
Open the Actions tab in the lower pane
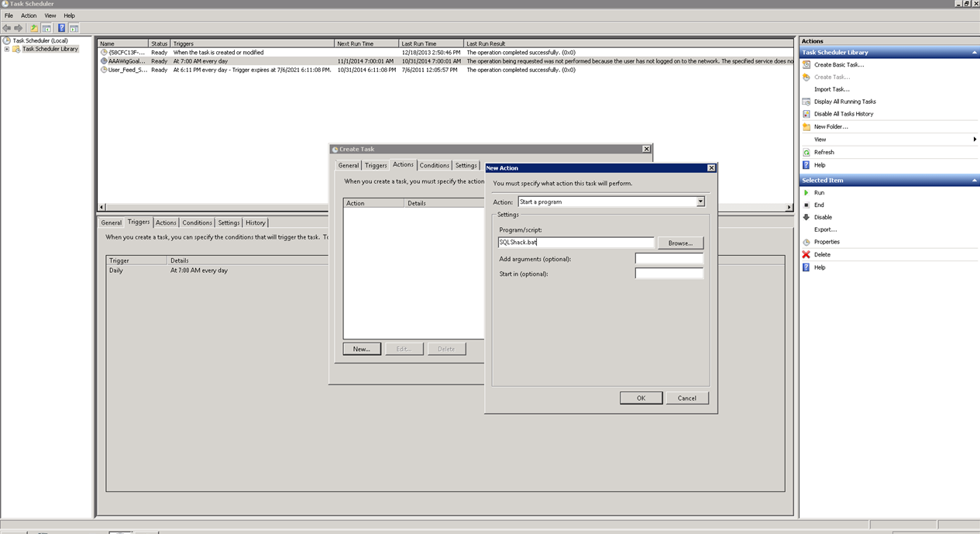pyautogui.click(x=166, y=222)
